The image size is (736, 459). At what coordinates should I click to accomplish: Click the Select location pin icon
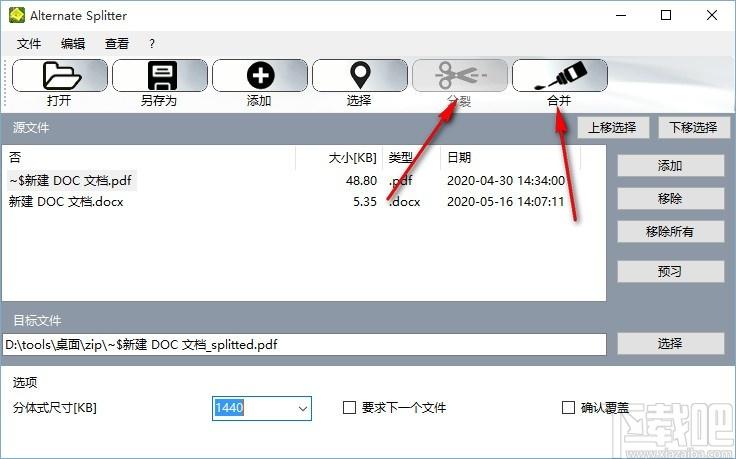(x=359, y=75)
